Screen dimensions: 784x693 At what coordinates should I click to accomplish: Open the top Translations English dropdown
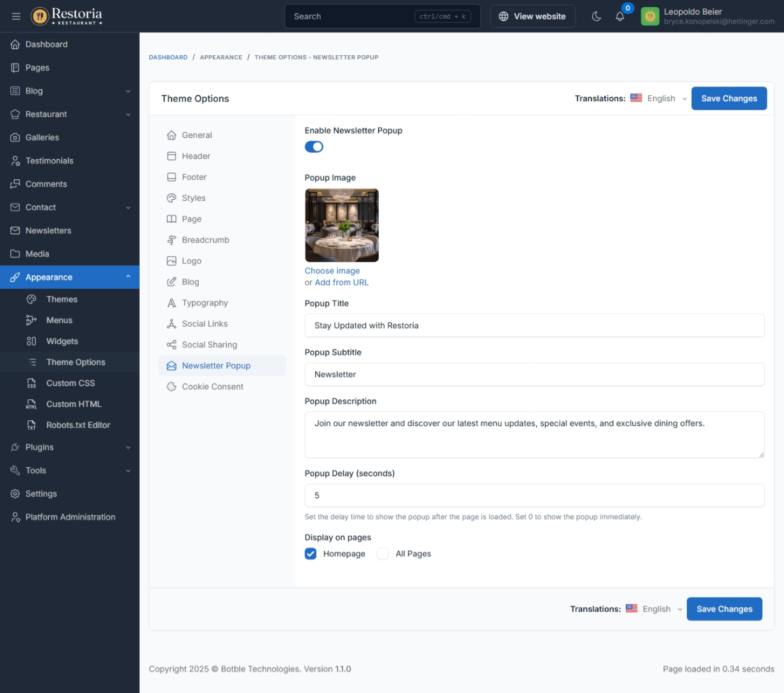coord(661,99)
